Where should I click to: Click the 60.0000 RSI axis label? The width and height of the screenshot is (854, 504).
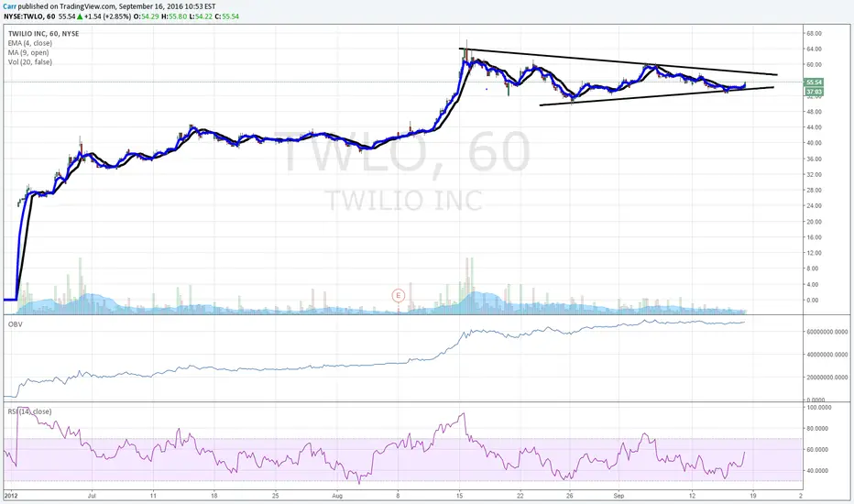pyautogui.click(x=817, y=450)
